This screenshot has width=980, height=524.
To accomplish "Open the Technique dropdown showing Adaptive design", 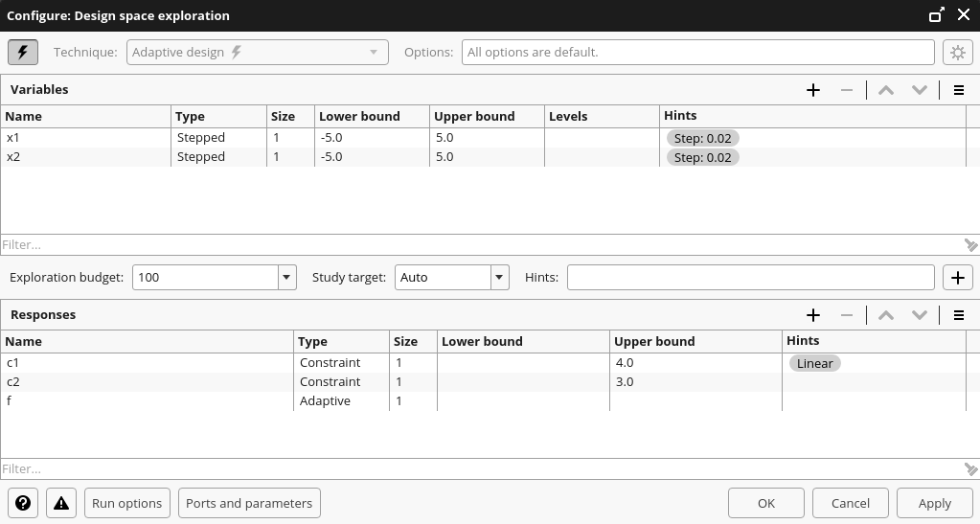I will tap(258, 52).
